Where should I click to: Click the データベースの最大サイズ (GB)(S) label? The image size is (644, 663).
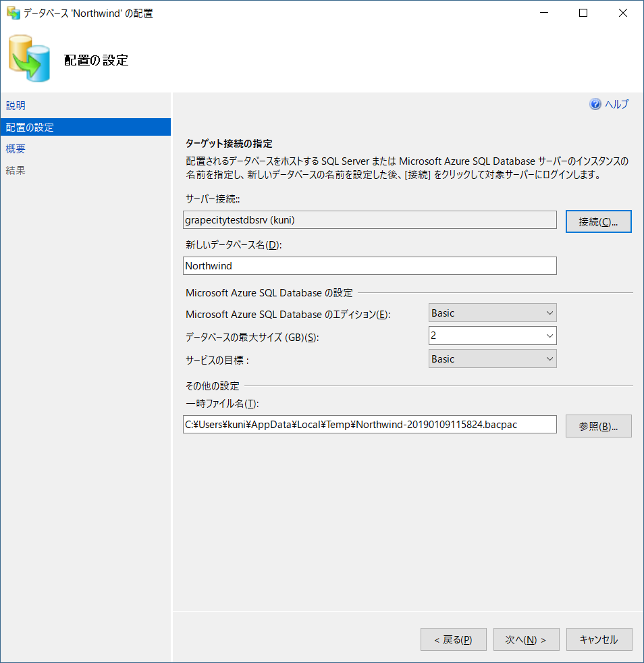(252, 337)
